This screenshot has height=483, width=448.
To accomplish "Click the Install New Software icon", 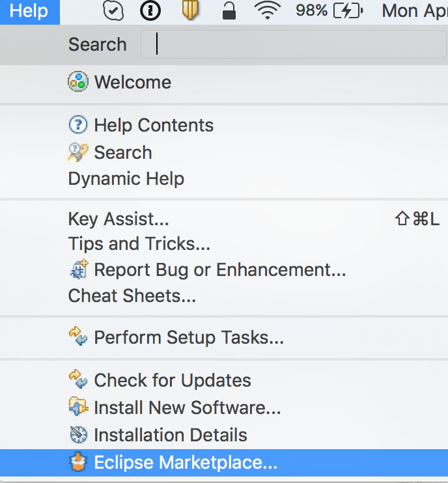I will pos(78,406).
